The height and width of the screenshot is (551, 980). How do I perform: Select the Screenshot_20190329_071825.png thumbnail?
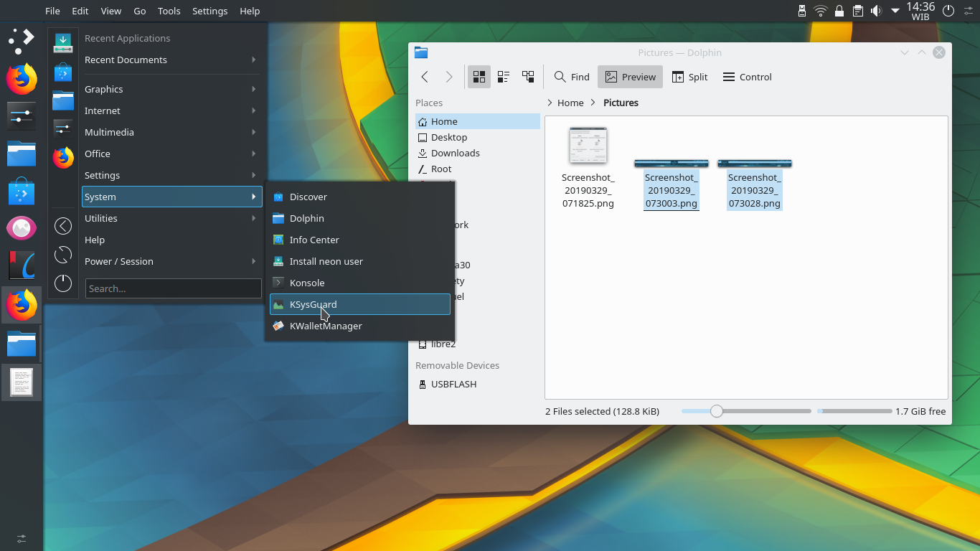pyautogui.click(x=588, y=145)
